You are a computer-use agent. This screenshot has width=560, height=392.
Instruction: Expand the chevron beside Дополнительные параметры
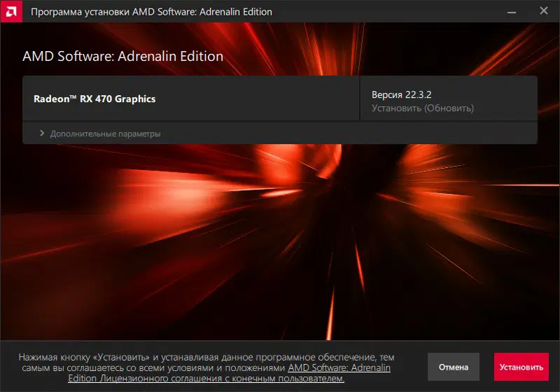(x=42, y=133)
